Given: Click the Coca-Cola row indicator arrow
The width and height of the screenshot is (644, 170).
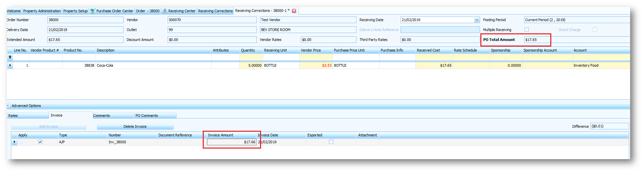Looking at the screenshot, I should point(10,65).
